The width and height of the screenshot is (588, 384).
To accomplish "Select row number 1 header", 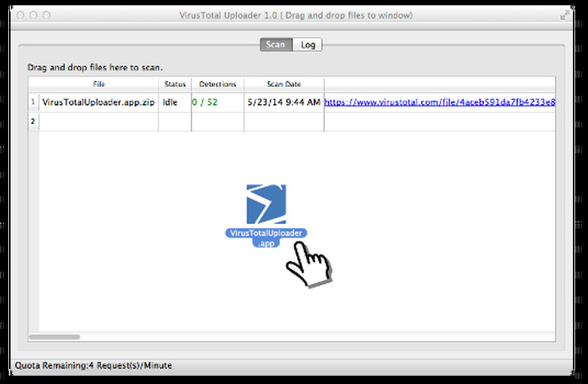I will [x=33, y=102].
